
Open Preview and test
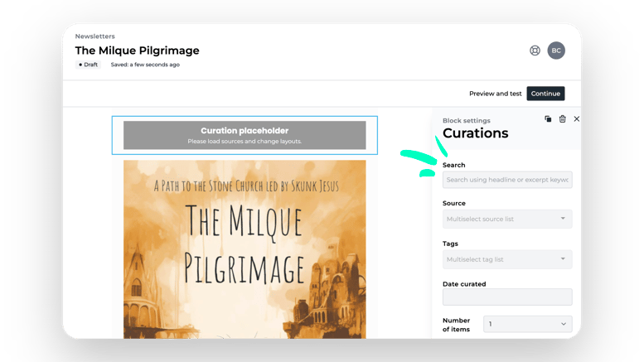[x=496, y=94]
